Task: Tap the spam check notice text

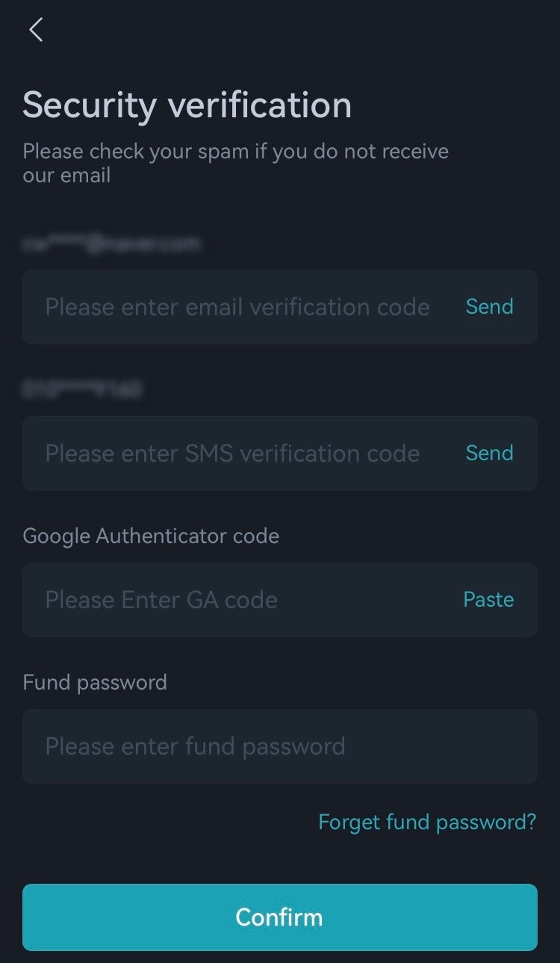Action: click(235, 163)
